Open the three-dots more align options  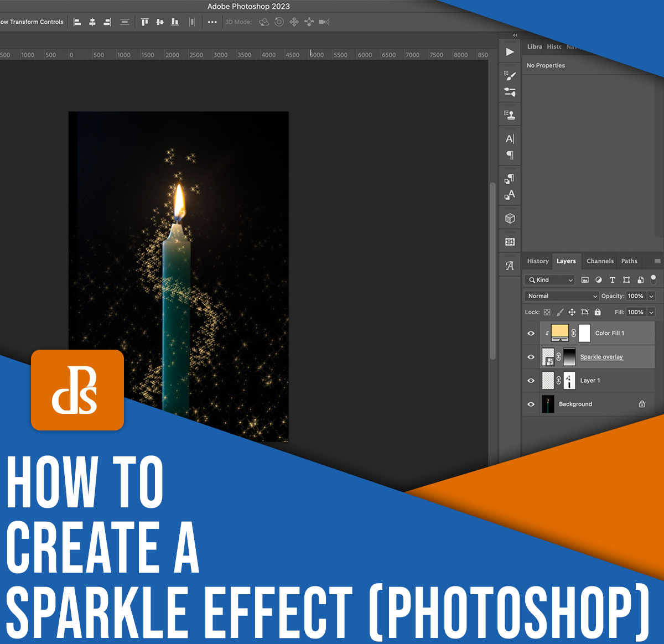point(212,22)
